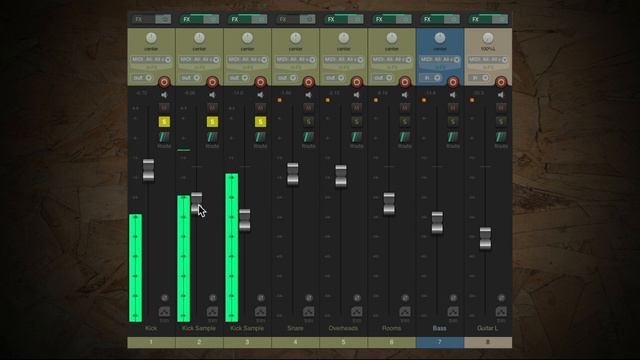Open the Guitar L track 'in' selector

[480, 78]
